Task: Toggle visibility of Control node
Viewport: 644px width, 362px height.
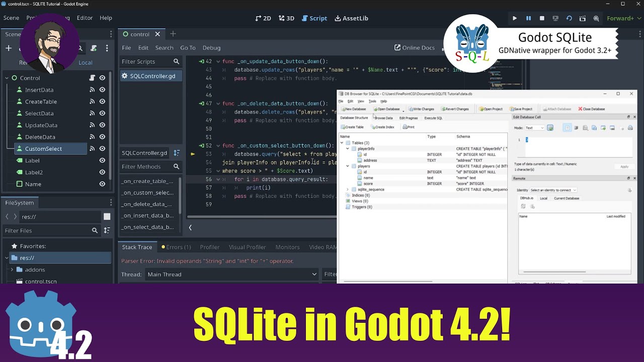Action: (102, 78)
